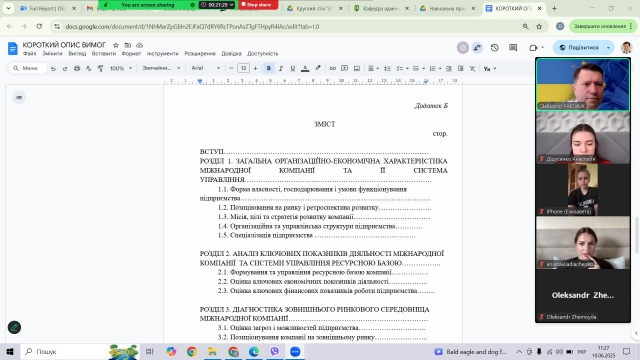Screen dimensions: 640x360
Task: Open the Вигляд menu
Action: coord(77,54)
